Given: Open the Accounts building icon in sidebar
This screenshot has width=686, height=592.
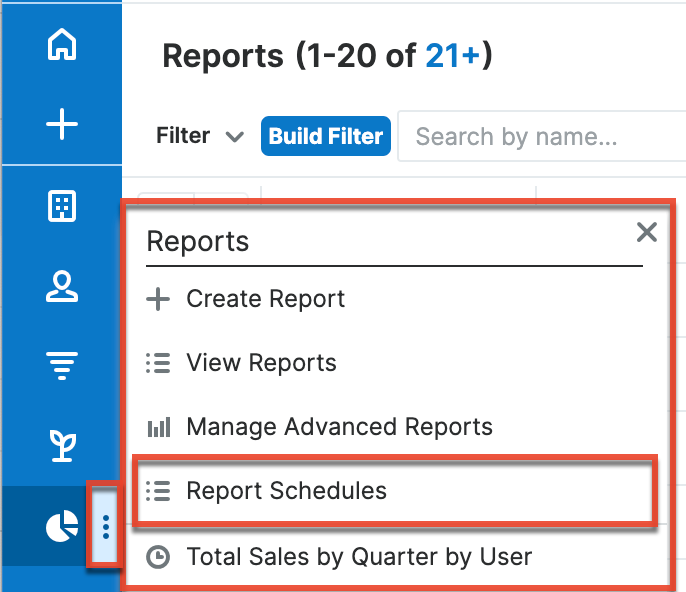Looking at the screenshot, I should 62,206.
